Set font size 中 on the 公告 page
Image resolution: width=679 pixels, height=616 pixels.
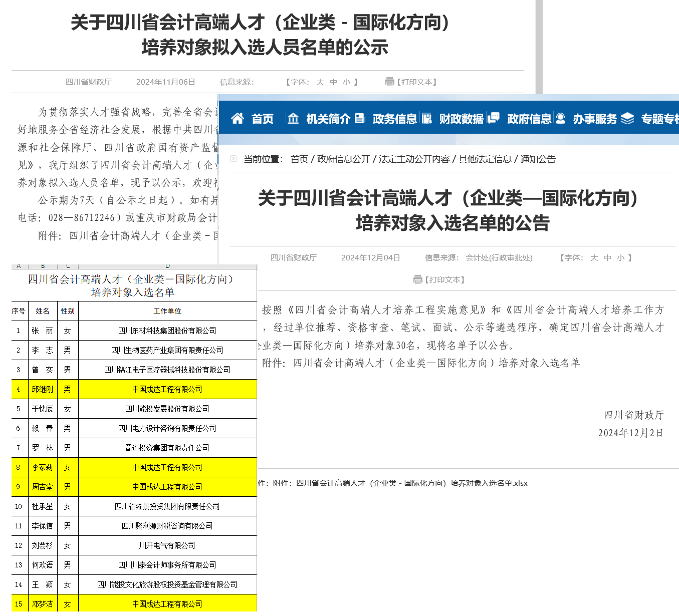click(608, 258)
